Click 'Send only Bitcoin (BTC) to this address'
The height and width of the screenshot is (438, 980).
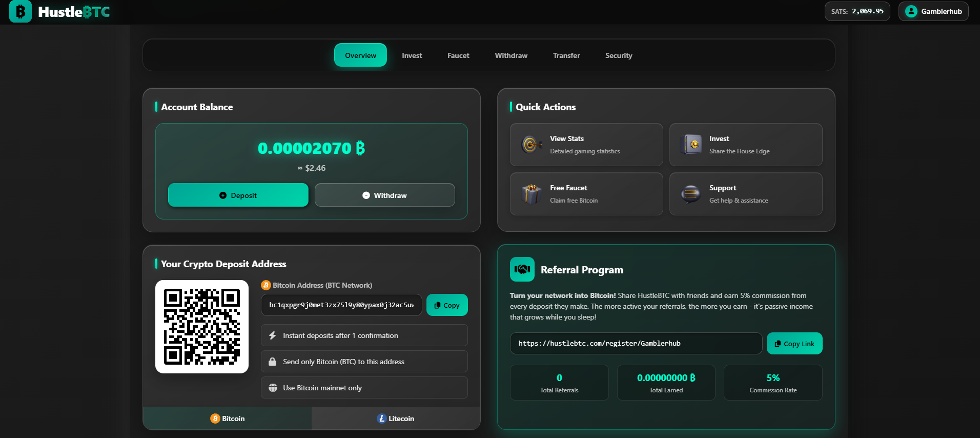tap(343, 362)
